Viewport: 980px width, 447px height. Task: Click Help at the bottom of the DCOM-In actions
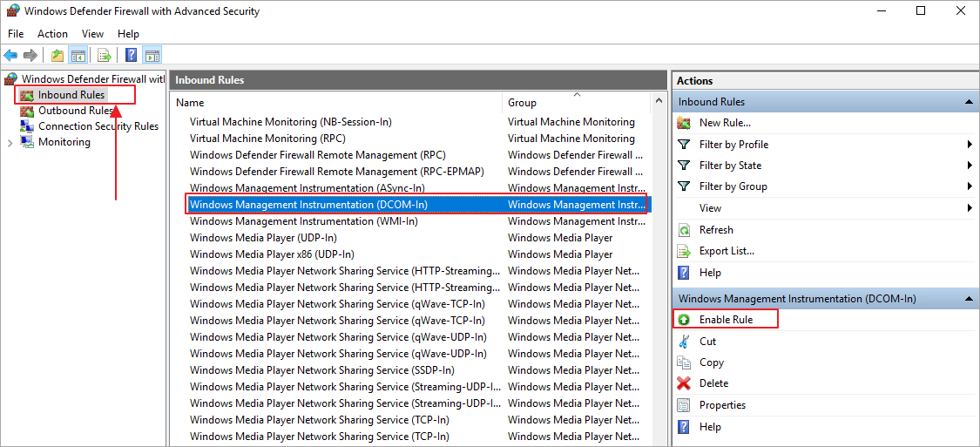point(710,427)
